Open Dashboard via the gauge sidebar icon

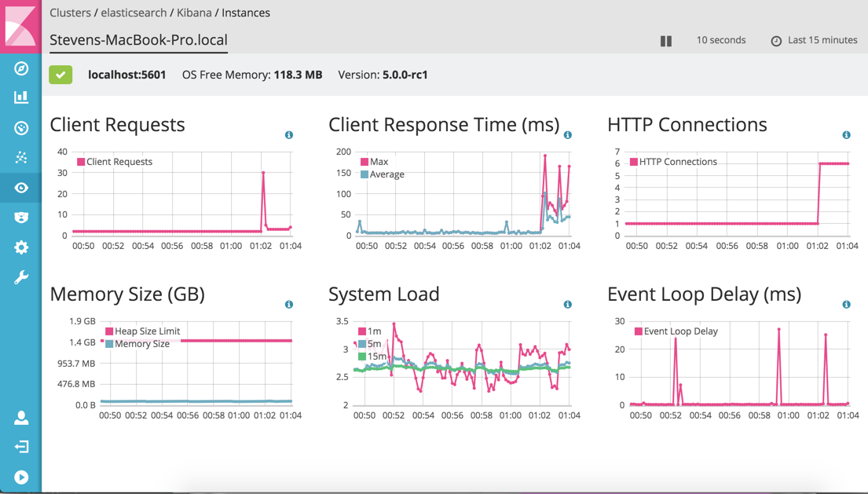tap(21, 128)
